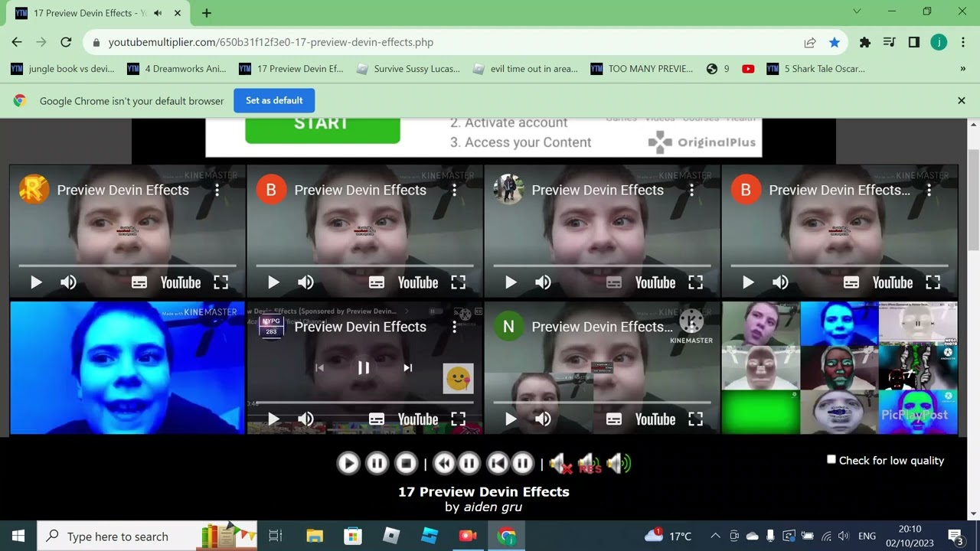Fullscreen the photo-avatar channel video
The height and width of the screenshot is (551, 980).
click(x=695, y=282)
